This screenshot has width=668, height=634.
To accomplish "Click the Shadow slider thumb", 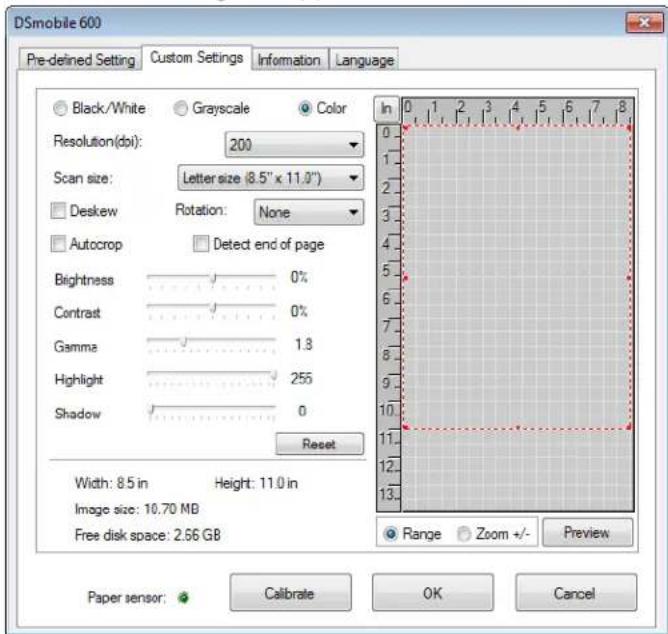I will [x=151, y=410].
